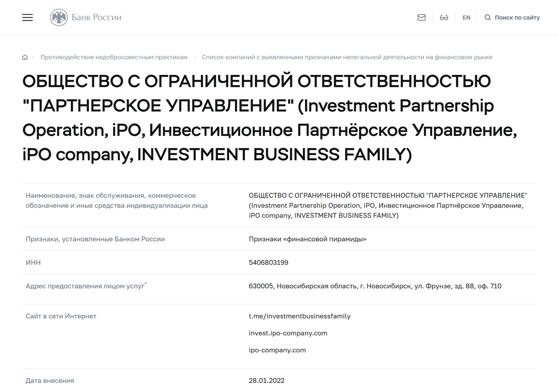Click 'Признаки «финансовой пирамиды»' value

pyautogui.click(x=308, y=239)
